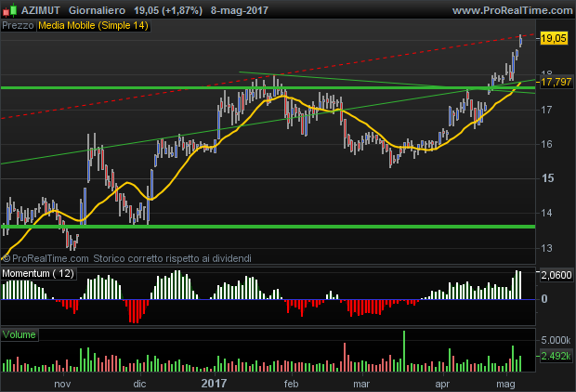Click the 0 level on momentum axis

point(544,299)
